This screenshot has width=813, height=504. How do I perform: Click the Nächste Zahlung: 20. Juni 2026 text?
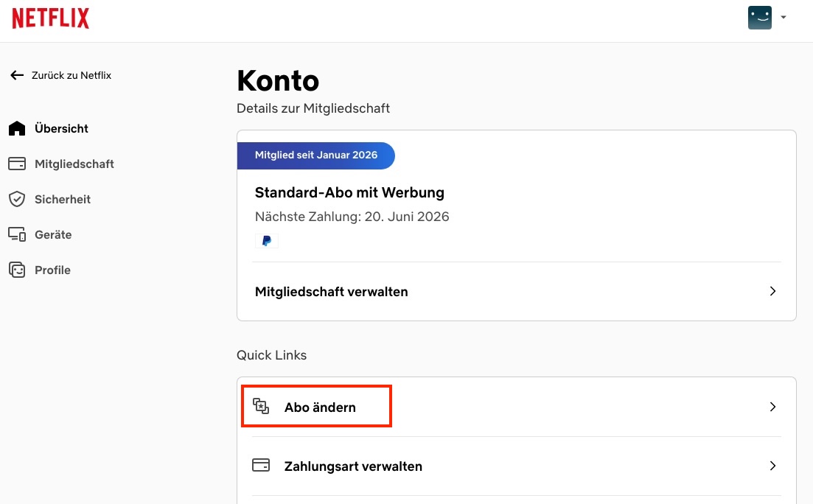click(x=352, y=217)
